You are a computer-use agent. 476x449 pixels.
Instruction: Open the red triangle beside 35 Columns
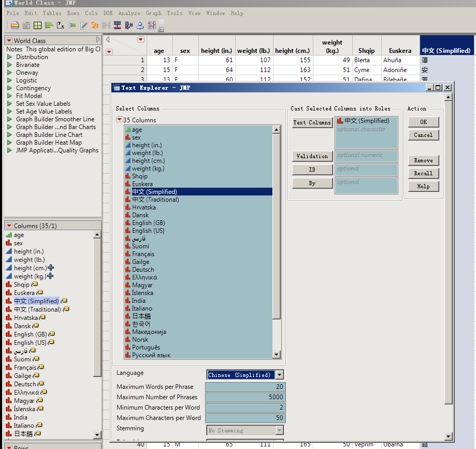(x=119, y=120)
